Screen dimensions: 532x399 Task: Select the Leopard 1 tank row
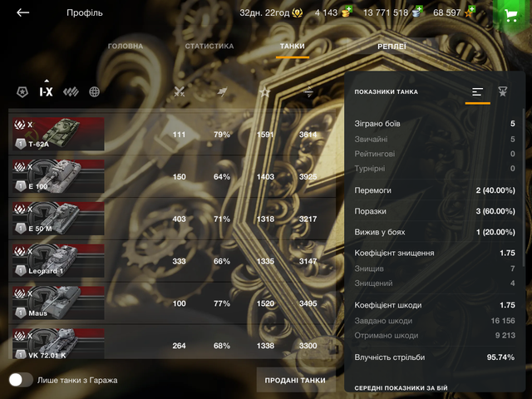[x=172, y=261]
